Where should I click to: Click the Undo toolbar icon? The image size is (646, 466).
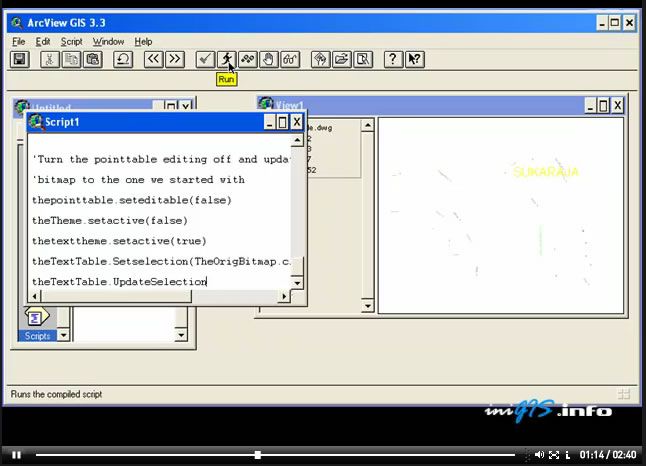pyautogui.click(x=123, y=60)
